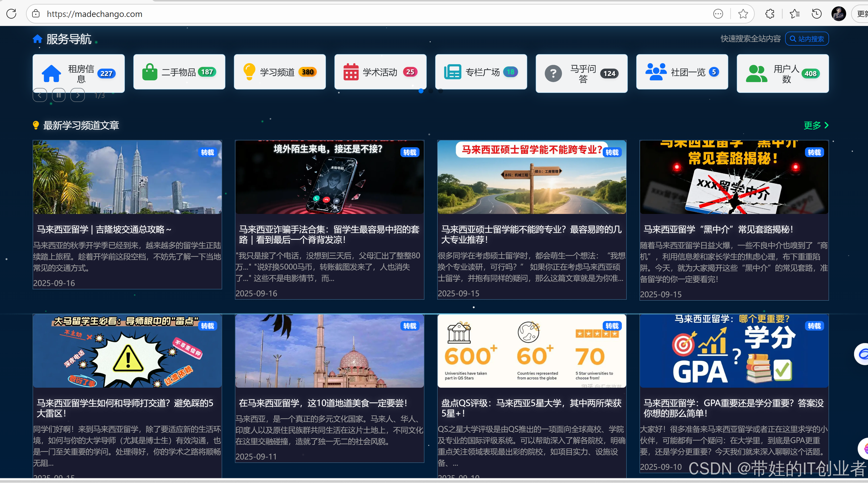Open the 黑中介 常见套路揭秘 thumbnail
The width and height of the screenshot is (868, 483).
[734, 177]
